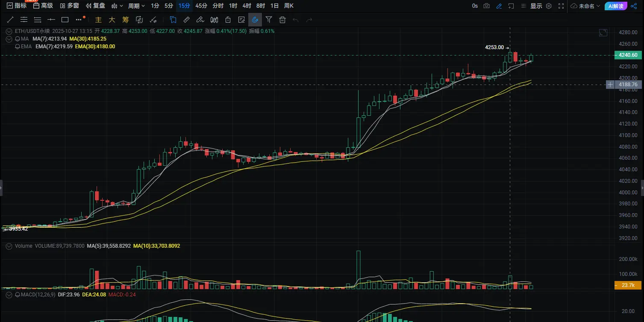Delete drawings with the trash icon

[282, 20]
